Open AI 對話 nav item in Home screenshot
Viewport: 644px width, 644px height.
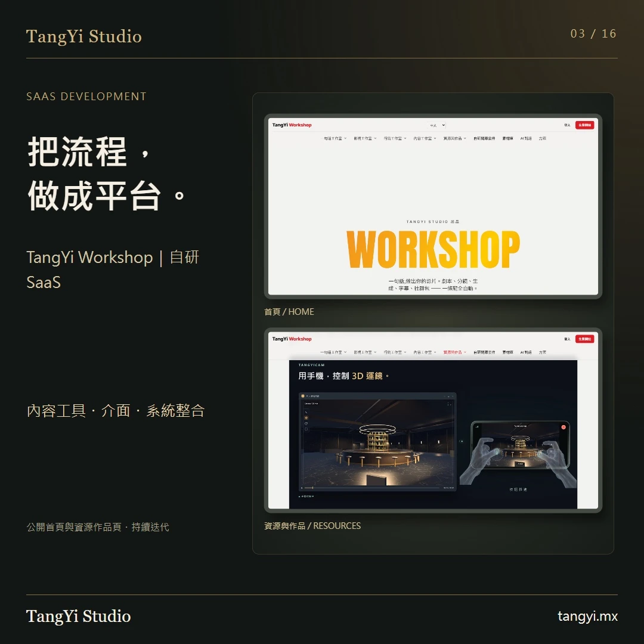coord(526,138)
